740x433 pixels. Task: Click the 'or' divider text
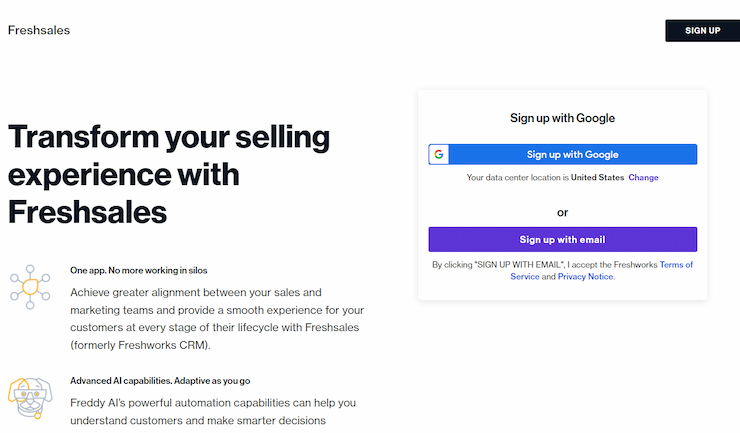(562, 212)
